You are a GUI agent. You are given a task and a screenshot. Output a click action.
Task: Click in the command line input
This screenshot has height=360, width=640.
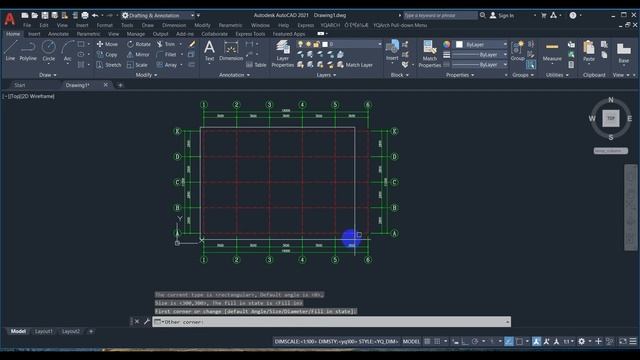[x=331, y=322]
